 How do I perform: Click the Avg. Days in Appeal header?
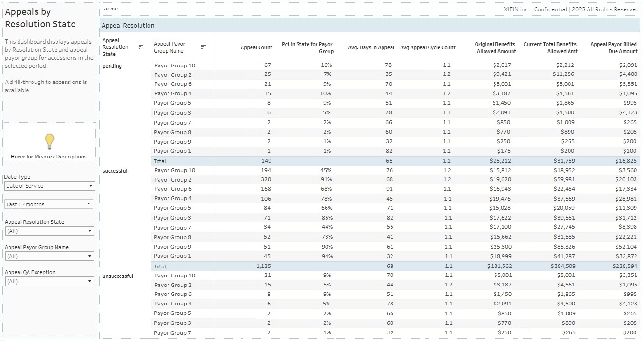point(371,47)
